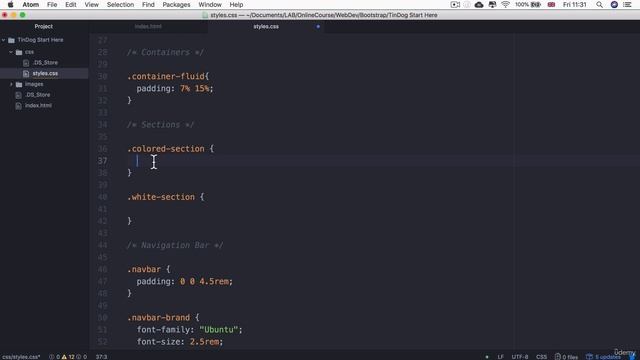
Task: Click the .container-fluid selector text
Action: (166, 76)
